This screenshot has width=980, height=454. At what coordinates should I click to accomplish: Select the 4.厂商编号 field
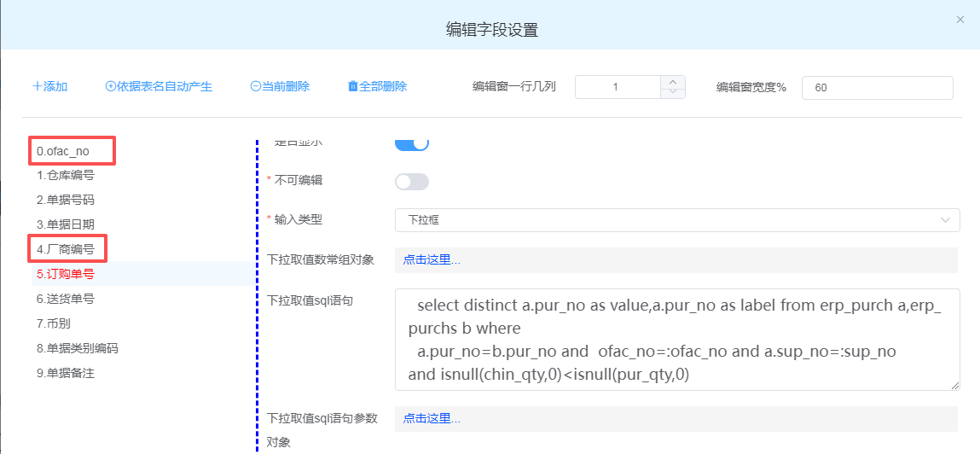tap(65, 250)
